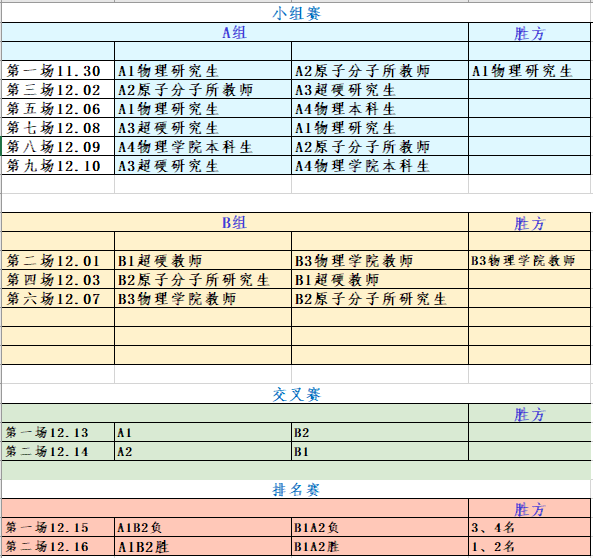The height and width of the screenshot is (558, 593).
Task: Click B2原子分子所研究生 in 第四场 row
Action: pyautogui.click(x=203, y=279)
